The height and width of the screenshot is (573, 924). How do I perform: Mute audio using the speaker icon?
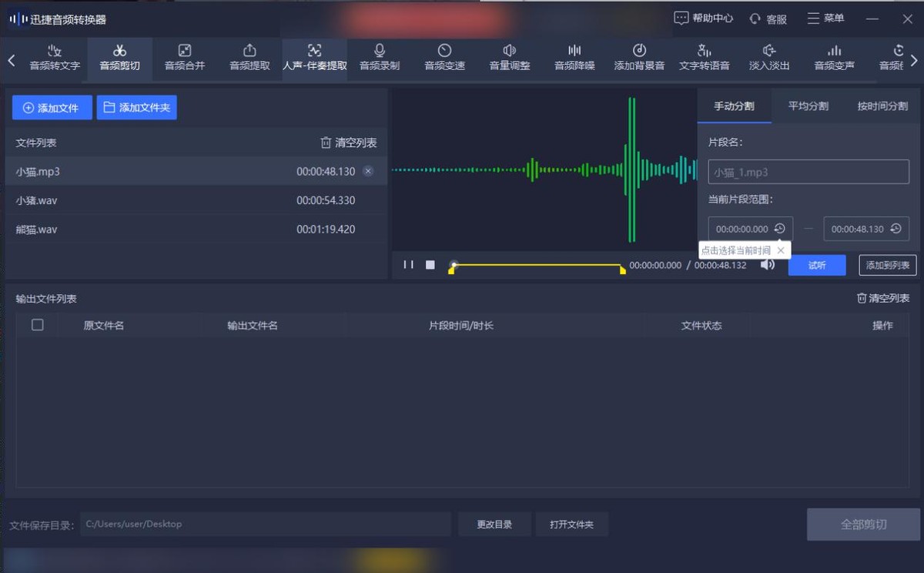click(767, 265)
